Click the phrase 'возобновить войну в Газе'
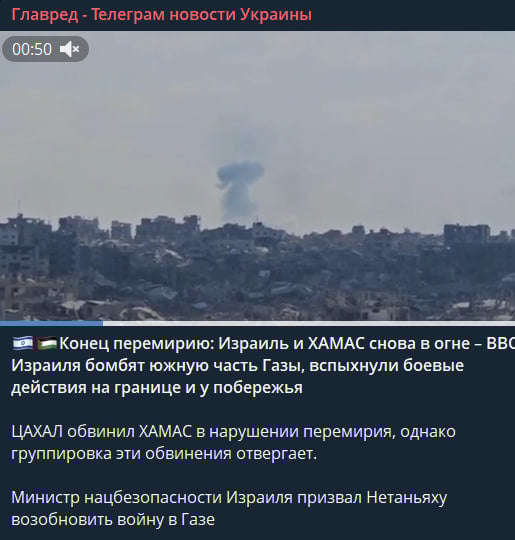The height and width of the screenshot is (540, 515). (113, 520)
